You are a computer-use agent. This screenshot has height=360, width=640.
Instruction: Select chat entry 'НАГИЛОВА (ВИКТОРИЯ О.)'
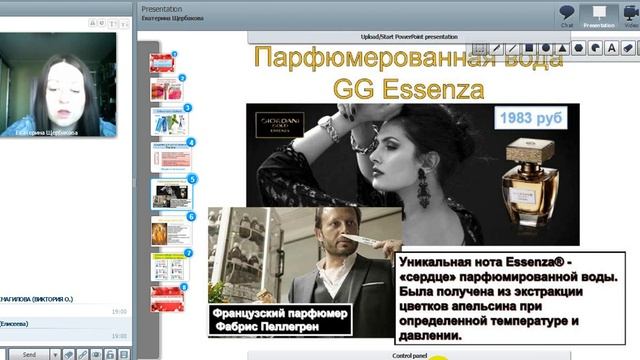point(36,299)
